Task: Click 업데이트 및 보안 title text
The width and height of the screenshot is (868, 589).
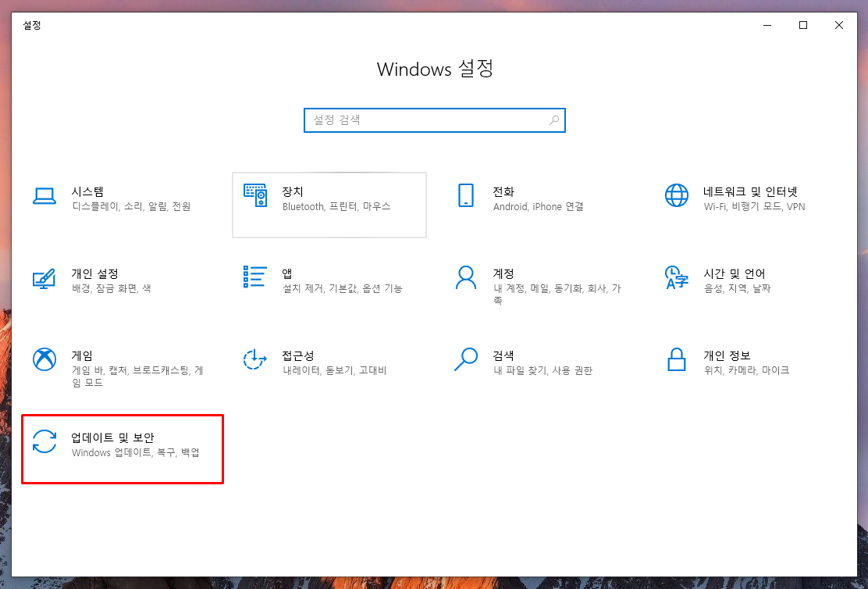Action: tap(113, 437)
